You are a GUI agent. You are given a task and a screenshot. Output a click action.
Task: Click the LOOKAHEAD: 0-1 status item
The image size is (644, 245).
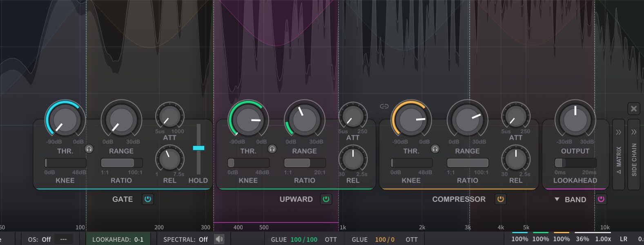click(118, 239)
